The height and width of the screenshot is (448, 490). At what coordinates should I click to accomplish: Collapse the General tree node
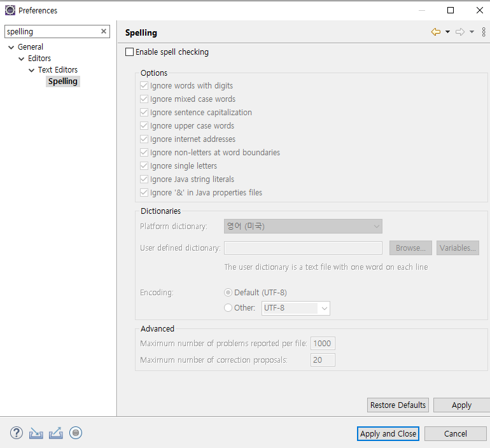pyautogui.click(x=11, y=47)
